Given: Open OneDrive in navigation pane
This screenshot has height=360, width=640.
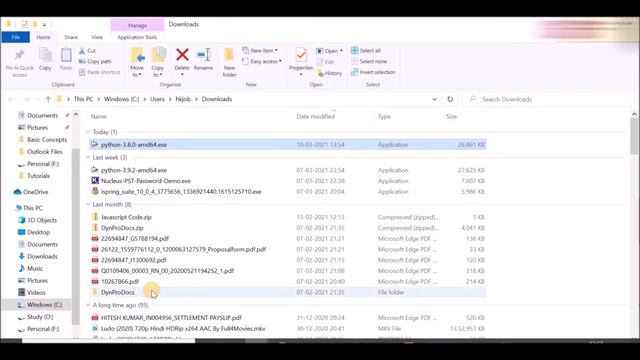Looking at the screenshot, I should coord(31,192).
